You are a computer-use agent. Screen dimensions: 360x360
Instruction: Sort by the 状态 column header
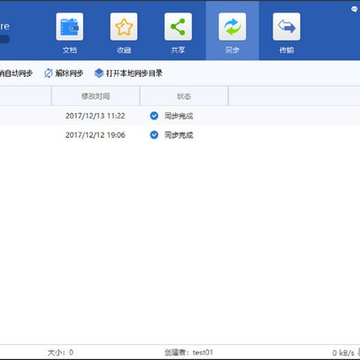tap(184, 96)
